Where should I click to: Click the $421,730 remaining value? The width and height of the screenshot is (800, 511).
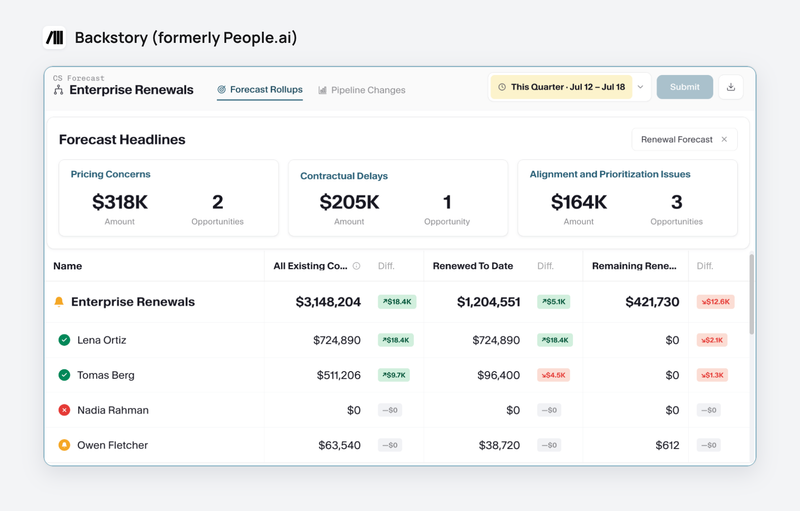tap(653, 302)
